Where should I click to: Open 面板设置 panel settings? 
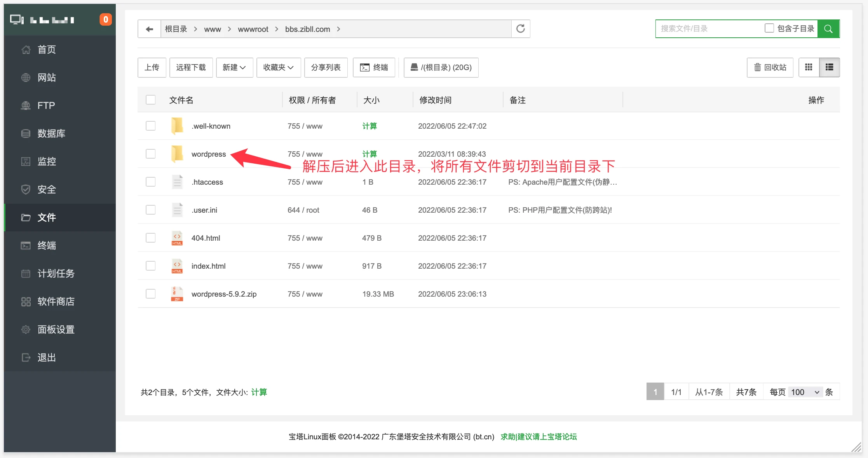point(56,329)
